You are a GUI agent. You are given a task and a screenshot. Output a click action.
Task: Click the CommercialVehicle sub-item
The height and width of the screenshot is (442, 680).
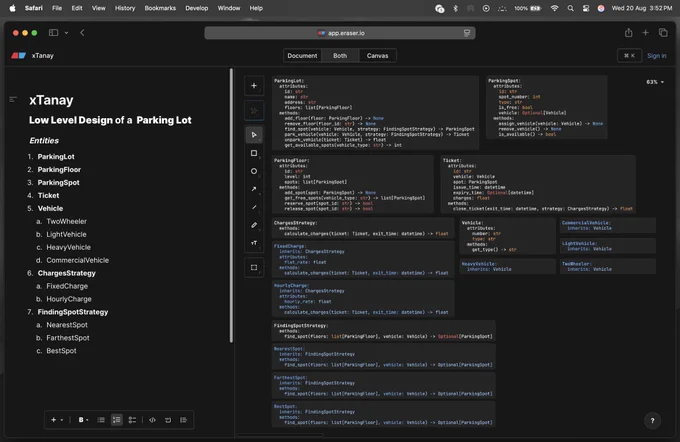click(78, 260)
